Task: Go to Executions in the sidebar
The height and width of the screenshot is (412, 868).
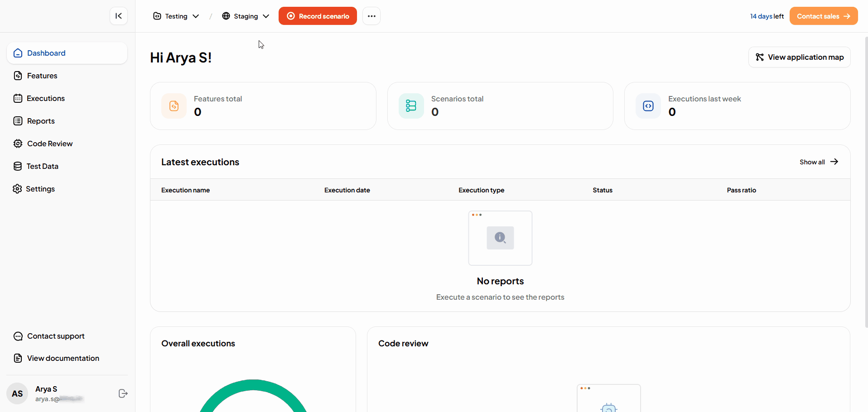Action: (x=45, y=98)
